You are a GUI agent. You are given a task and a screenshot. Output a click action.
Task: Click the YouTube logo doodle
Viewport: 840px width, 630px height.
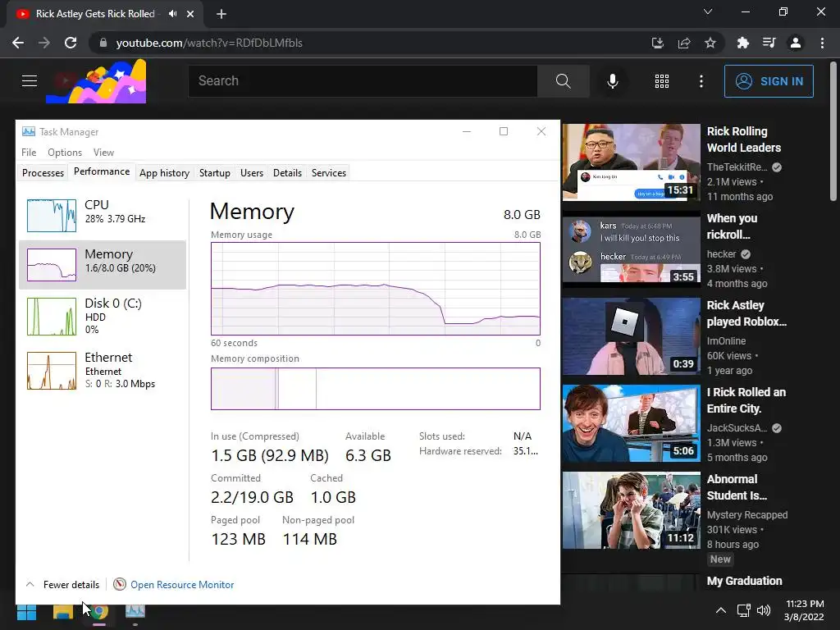pyautogui.click(x=96, y=81)
